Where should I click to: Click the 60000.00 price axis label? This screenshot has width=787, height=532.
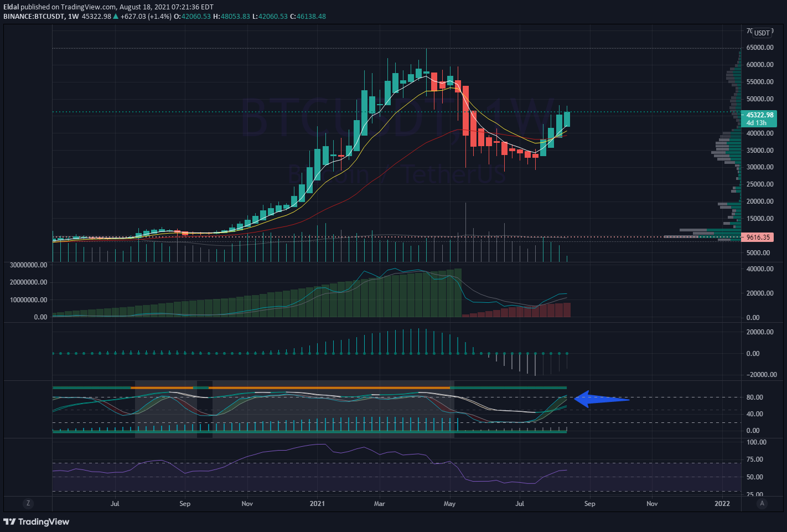[760, 65]
